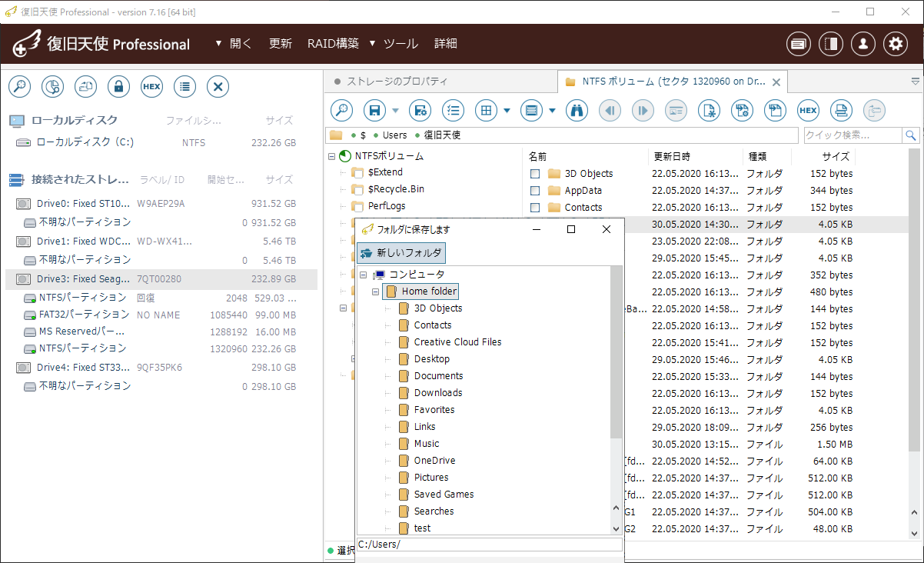Click the stacked drives icon beside HEX

pyautogui.click(x=841, y=111)
